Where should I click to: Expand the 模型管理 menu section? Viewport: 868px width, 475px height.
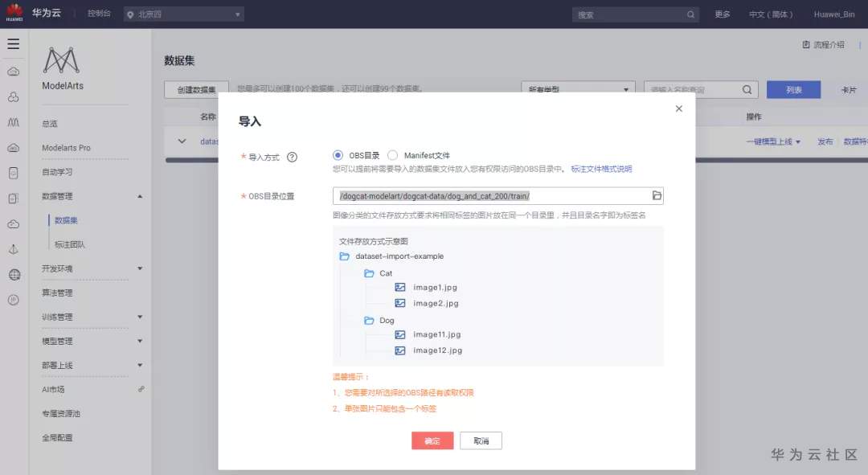[x=140, y=341]
